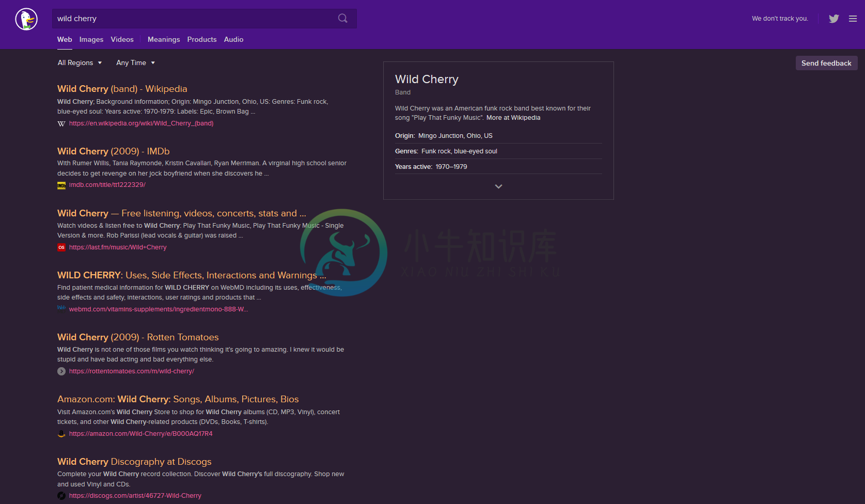Click More at Wikipedia link
This screenshot has height=504, width=865.
513,118
